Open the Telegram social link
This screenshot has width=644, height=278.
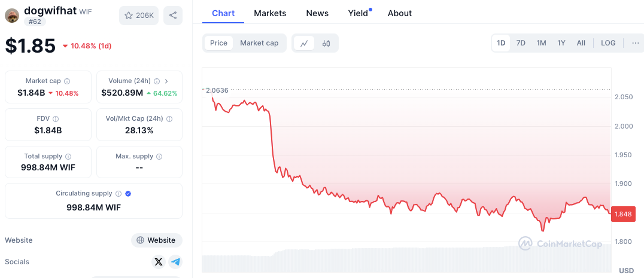click(x=175, y=262)
